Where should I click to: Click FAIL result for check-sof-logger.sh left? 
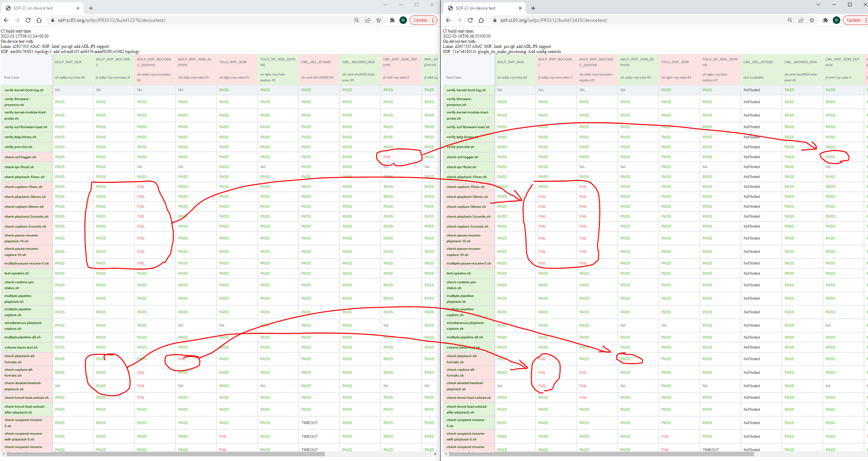[x=387, y=157]
